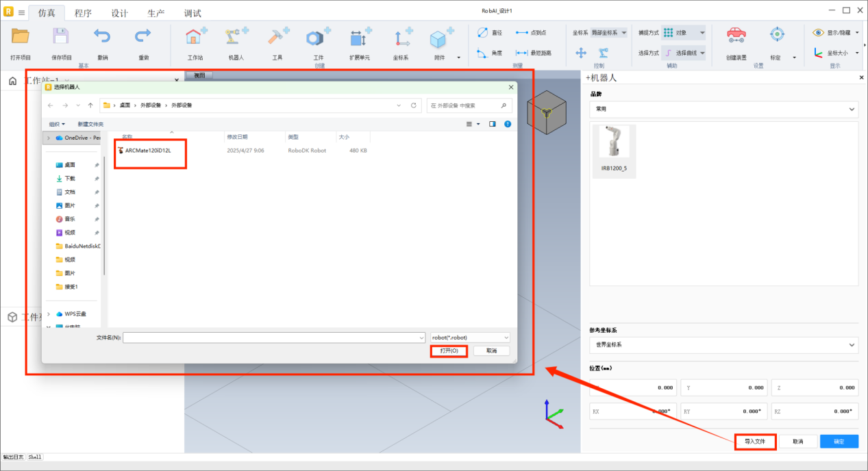
Task: Click the 工具 (tool) hammer icon
Action: tap(277, 37)
